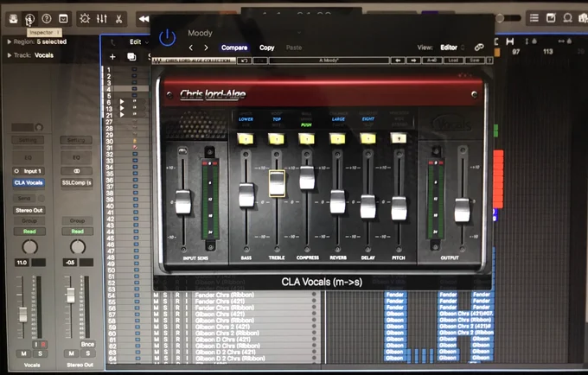Open the Moody preset dropdown
The image size is (588, 375).
click(x=244, y=33)
